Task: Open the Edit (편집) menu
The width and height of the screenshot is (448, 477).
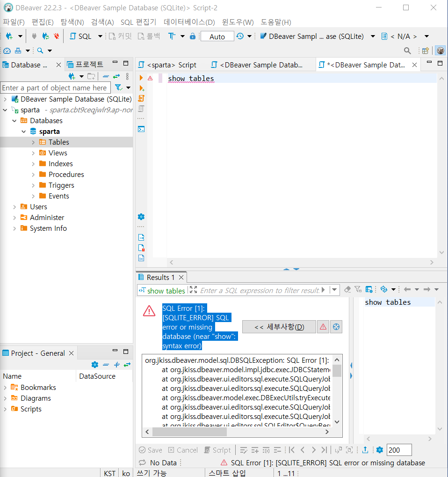Action: coord(43,22)
